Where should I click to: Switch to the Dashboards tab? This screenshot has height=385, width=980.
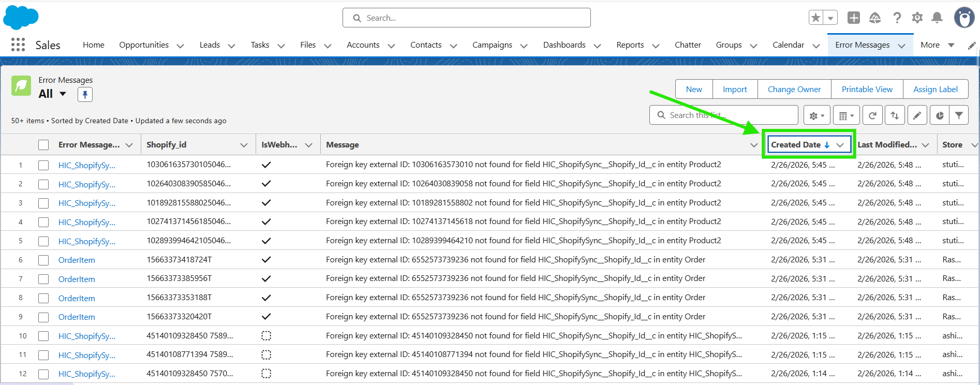pyautogui.click(x=564, y=45)
